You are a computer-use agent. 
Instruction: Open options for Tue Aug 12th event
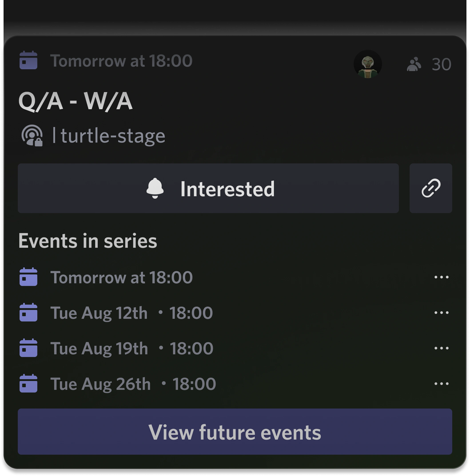tap(441, 313)
